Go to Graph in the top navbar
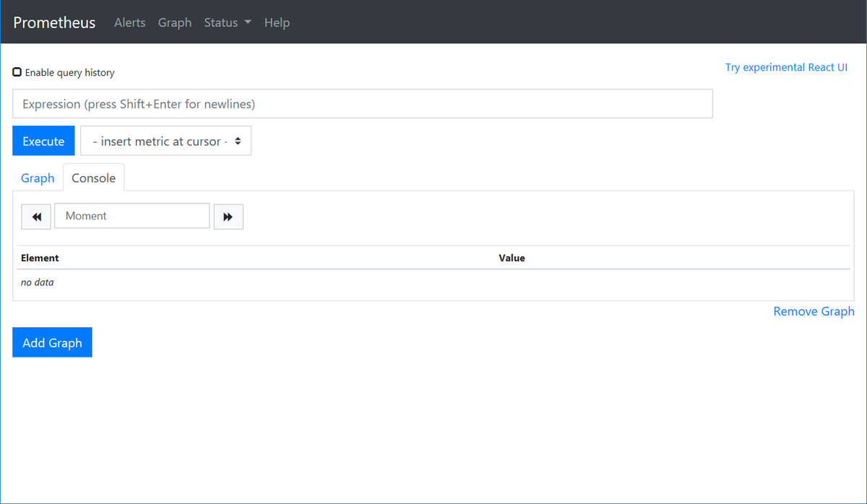Viewport: 867px width, 504px height. [x=175, y=22]
